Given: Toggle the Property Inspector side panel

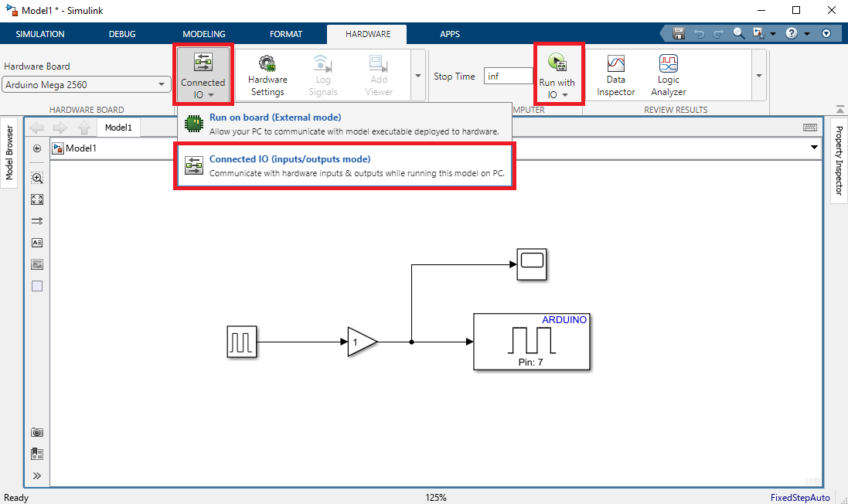Looking at the screenshot, I should click(838, 160).
